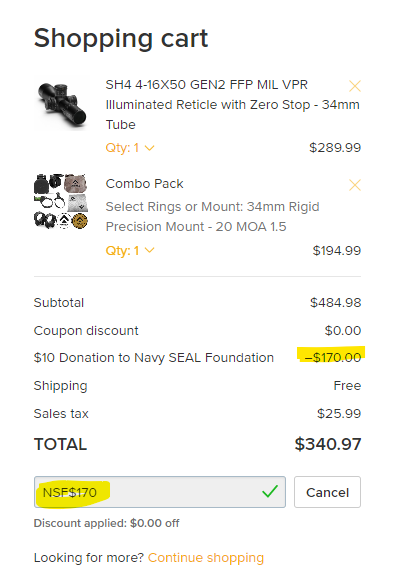Open quantity dropdown for Combo Pack
Screen dimensions: 393x571
tap(130, 251)
